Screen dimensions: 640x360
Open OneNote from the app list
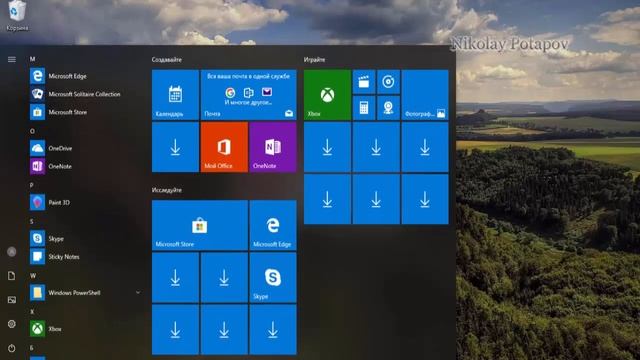pos(85,166)
